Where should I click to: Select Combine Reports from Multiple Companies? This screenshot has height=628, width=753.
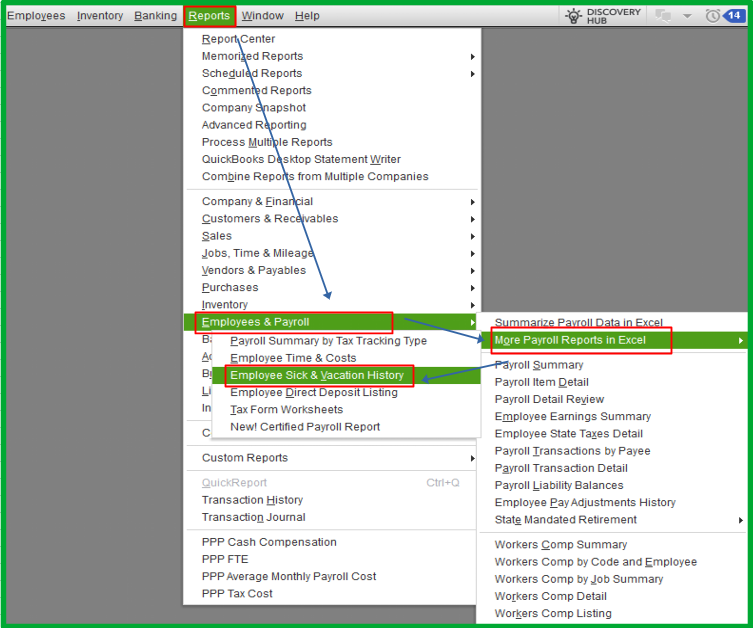(315, 177)
